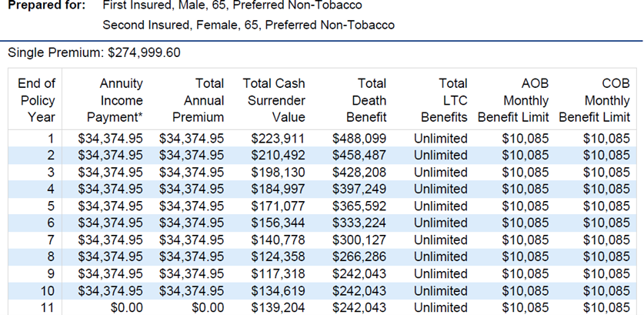Click the COB Monthly Benefit Limit header

coord(595,100)
